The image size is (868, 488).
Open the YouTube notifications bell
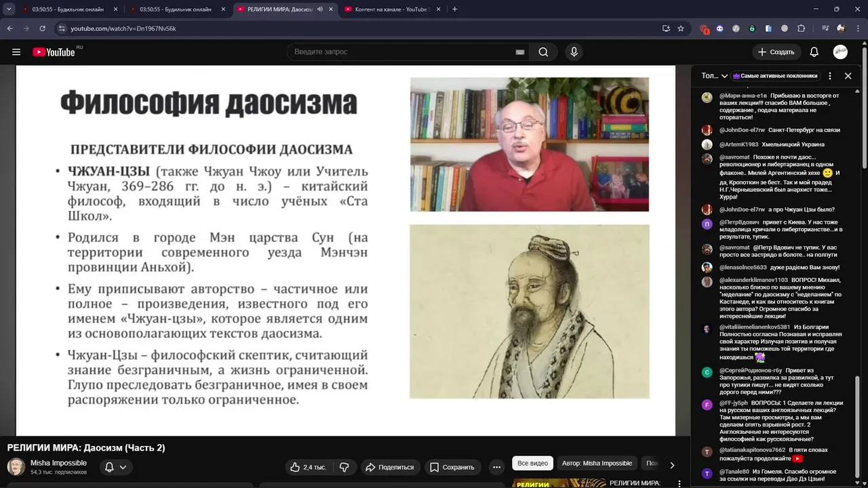pyautogui.click(x=814, y=52)
